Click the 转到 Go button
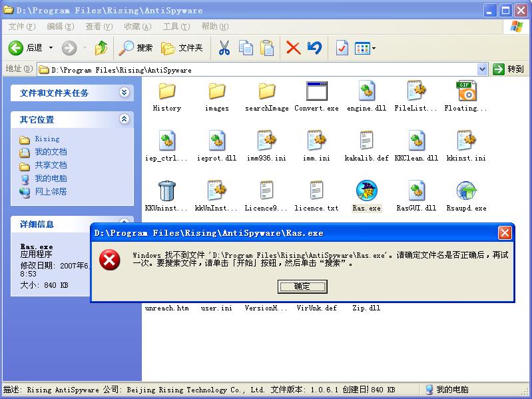The image size is (532, 399). tap(508, 69)
